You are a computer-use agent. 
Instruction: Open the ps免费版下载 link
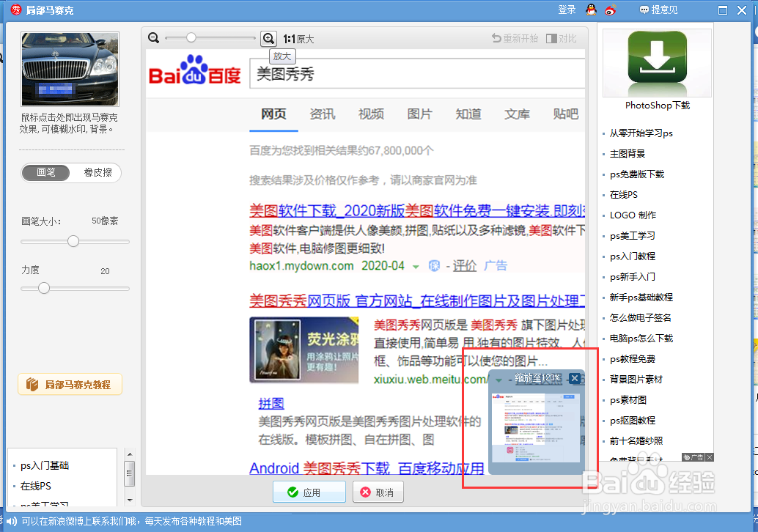pyautogui.click(x=636, y=174)
